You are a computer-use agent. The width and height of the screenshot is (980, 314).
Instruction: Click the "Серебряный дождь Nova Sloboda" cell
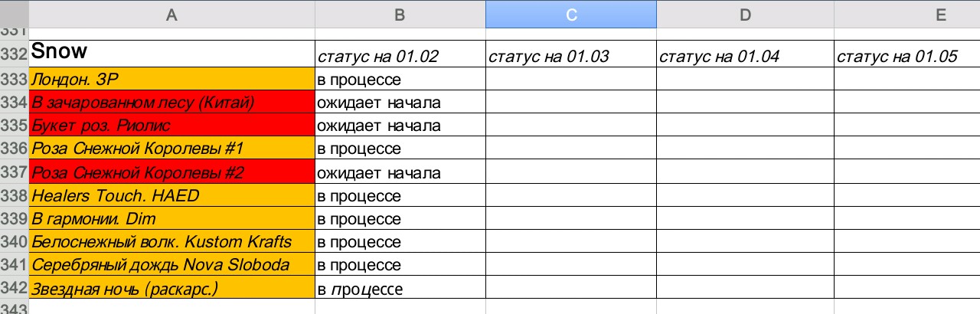[171, 265]
